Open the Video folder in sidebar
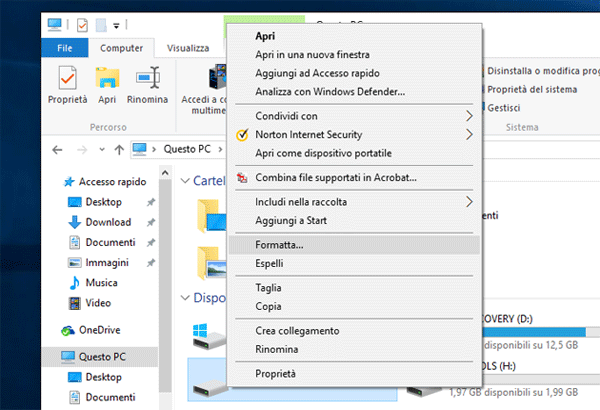Viewport: 600px width, 410px height. 97,303
